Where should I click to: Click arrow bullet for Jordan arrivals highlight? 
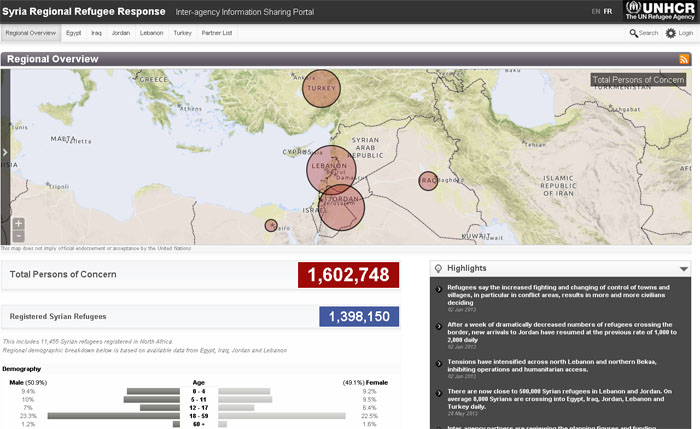pos(438,326)
